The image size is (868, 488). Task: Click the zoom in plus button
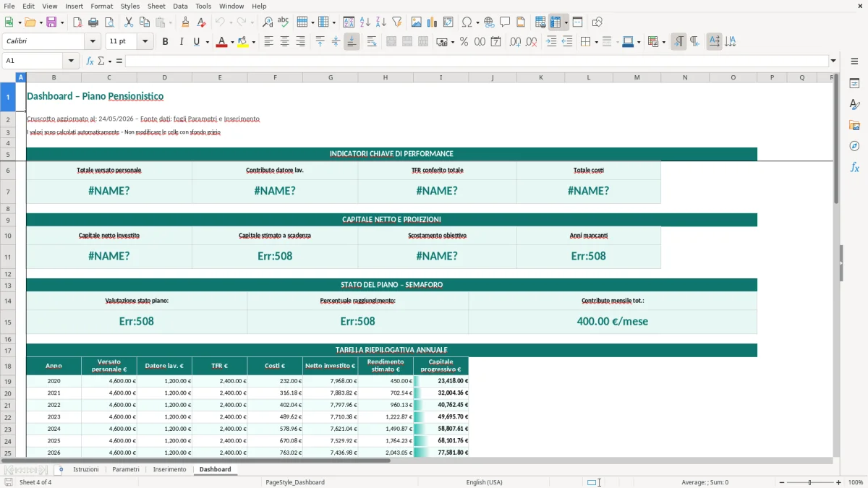(839, 482)
